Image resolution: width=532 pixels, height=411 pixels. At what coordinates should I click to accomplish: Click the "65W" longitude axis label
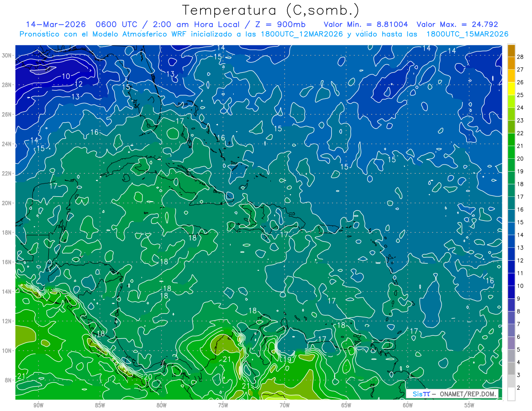tap(346, 405)
